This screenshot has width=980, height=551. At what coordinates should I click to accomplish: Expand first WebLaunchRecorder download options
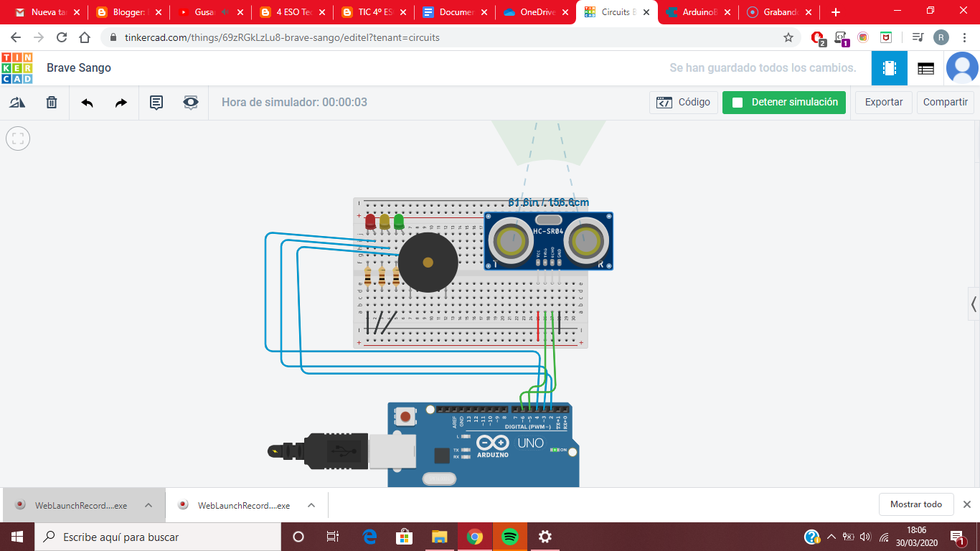pyautogui.click(x=149, y=505)
